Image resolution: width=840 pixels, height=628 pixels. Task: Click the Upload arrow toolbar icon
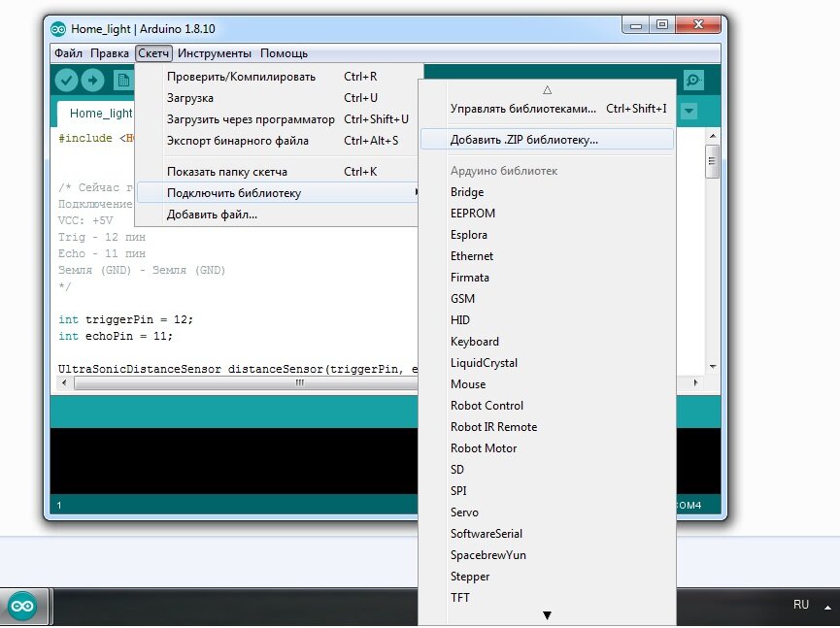[92, 81]
